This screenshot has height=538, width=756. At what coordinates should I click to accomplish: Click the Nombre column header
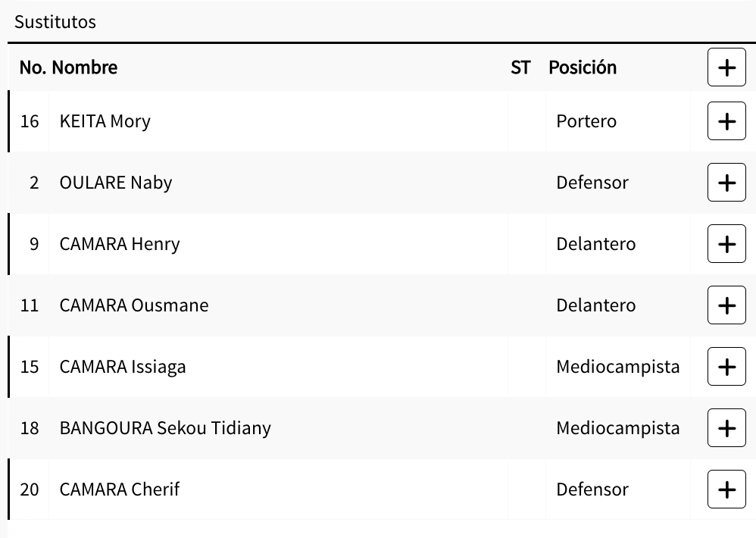point(85,67)
